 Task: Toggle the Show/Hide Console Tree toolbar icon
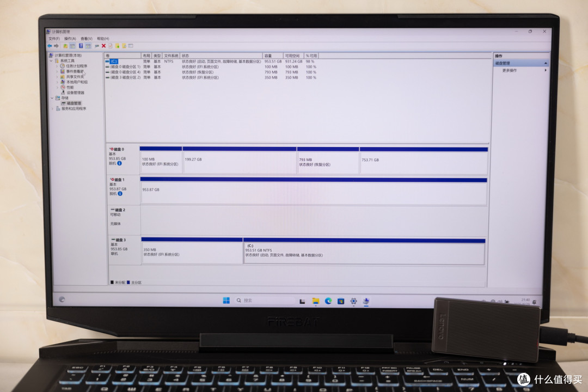pyautogui.click(x=72, y=46)
